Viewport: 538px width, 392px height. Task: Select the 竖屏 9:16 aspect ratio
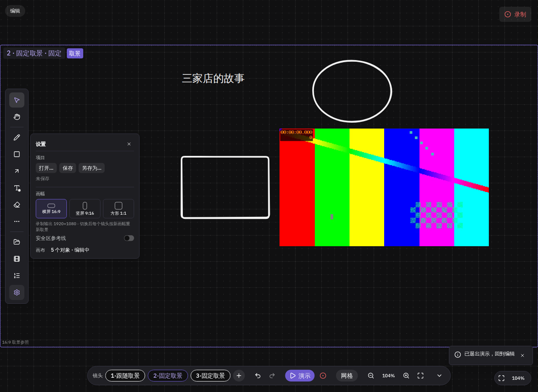pos(85,209)
